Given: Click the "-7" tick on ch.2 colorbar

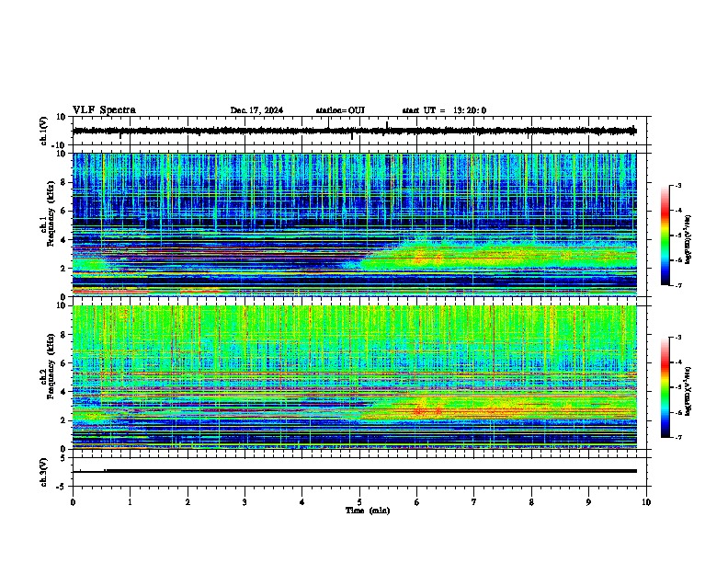Looking at the screenshot, I should (x=678, y=437).
